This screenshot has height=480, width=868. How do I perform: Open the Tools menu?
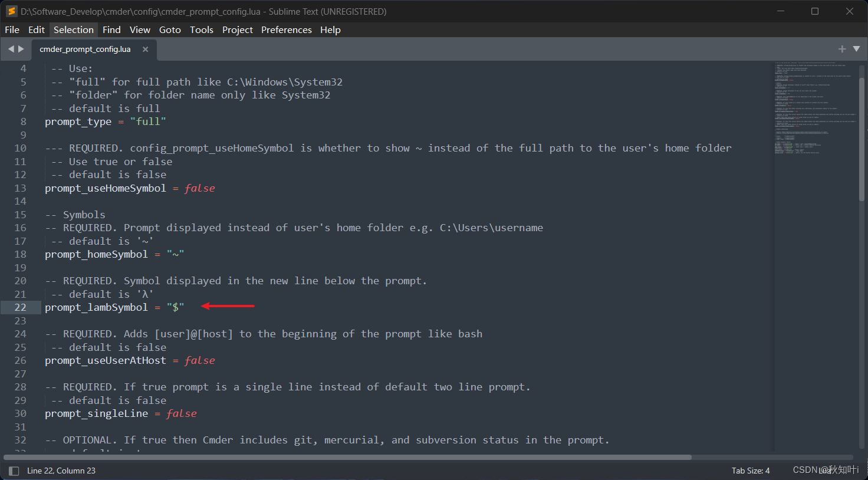202,29
